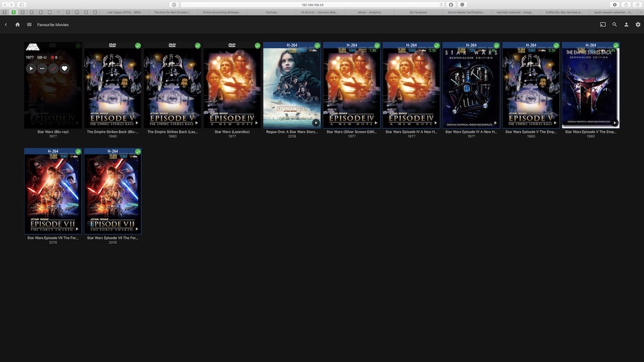The height and width of the screenshot is (362, 644).
Task: Open more options on Star Wars (Blu-ray)
Action: point(42,69)
